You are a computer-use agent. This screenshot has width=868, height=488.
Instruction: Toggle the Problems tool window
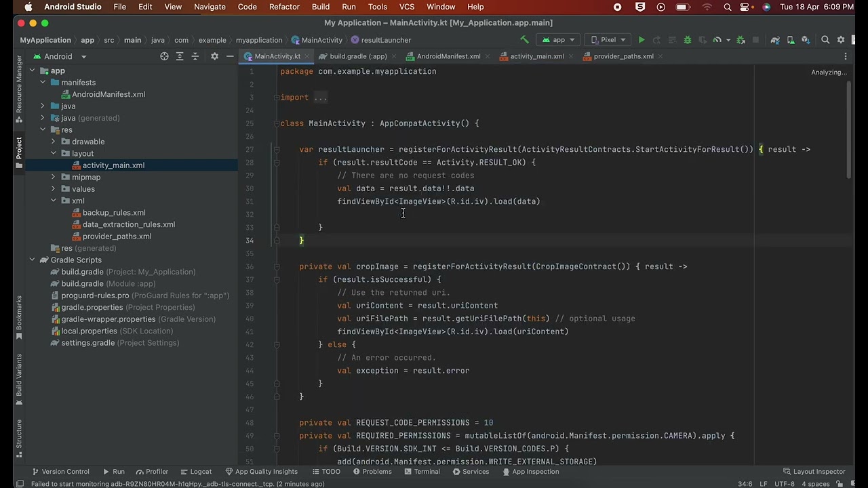[x=371, y=472]
